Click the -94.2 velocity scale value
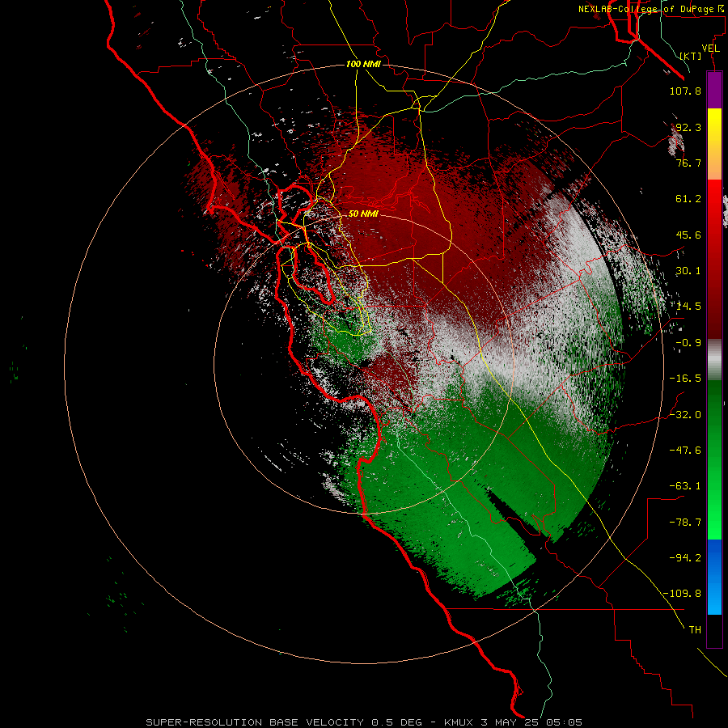Screen dimensions: 728x728 point(685,557)
